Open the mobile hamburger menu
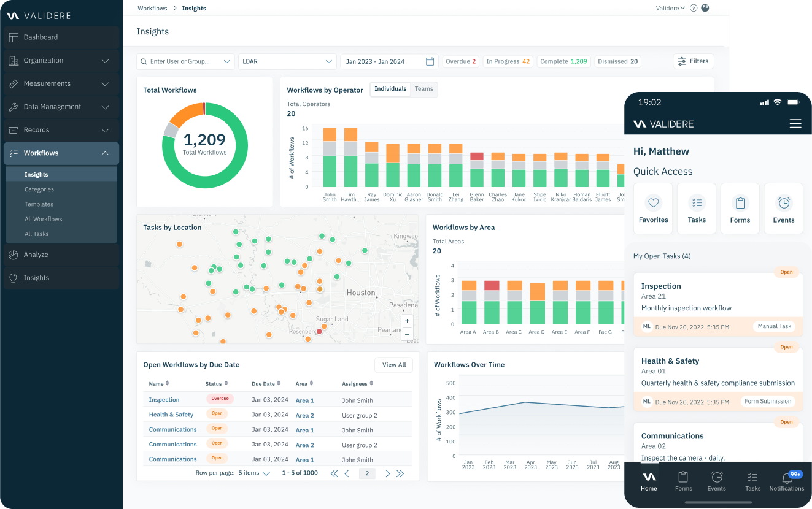The height and width of the screenshot is (509, 812). point(795,124)
